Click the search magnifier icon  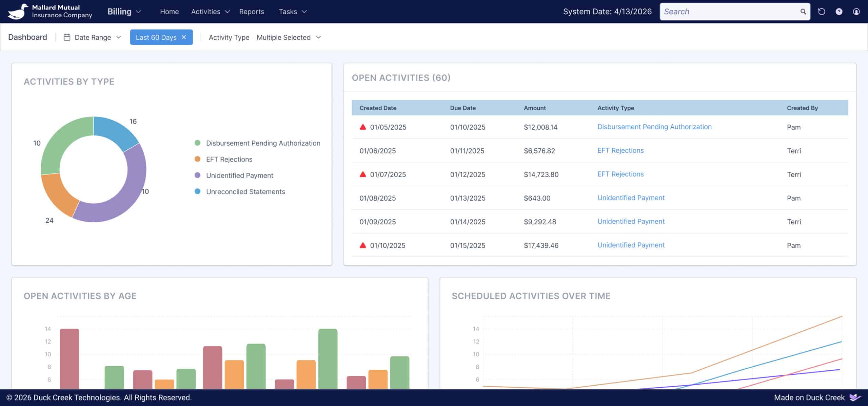click(x=803, y=12)
